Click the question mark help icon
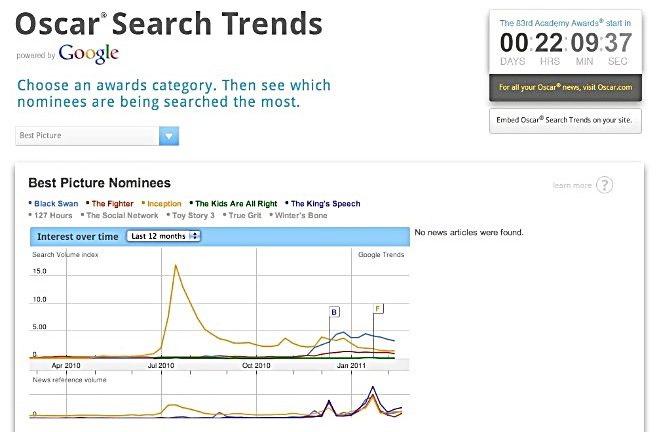The height and width of the screenshot is (432, 659). point(604,185)
